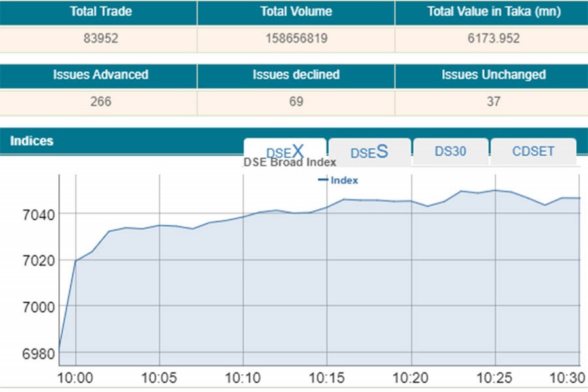Click the Indices section header

click(x=32, y=140)
